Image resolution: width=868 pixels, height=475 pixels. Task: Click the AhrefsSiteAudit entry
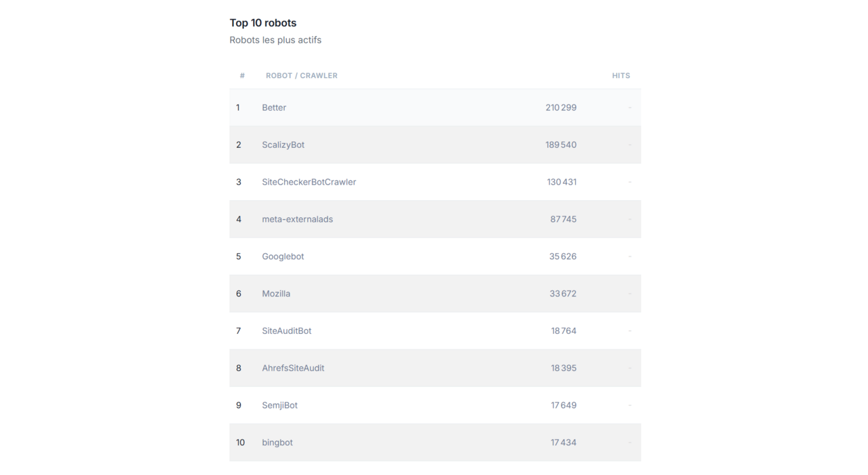(x=293, y=368)
